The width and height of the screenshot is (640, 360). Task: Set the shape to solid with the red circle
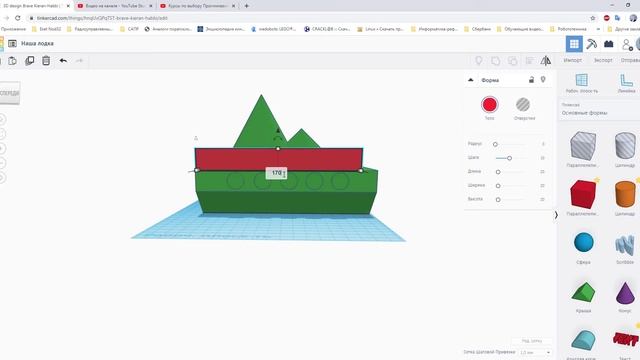click(x=489, y=105)
